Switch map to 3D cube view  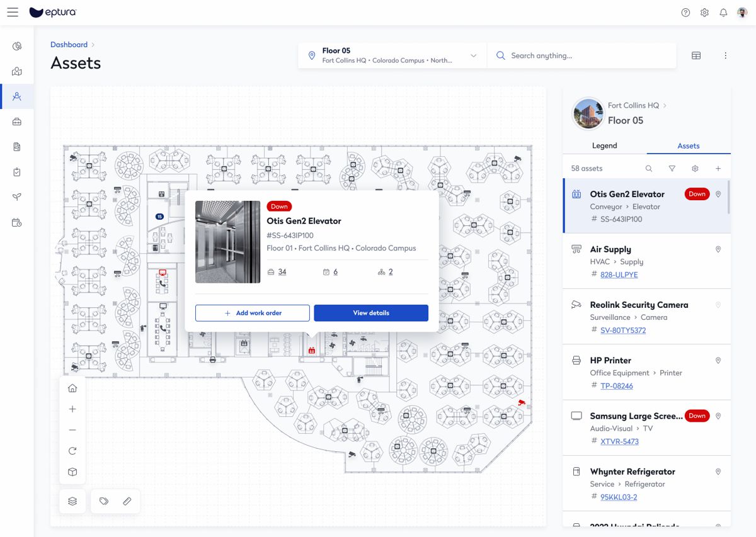click(x=72, y=472)
